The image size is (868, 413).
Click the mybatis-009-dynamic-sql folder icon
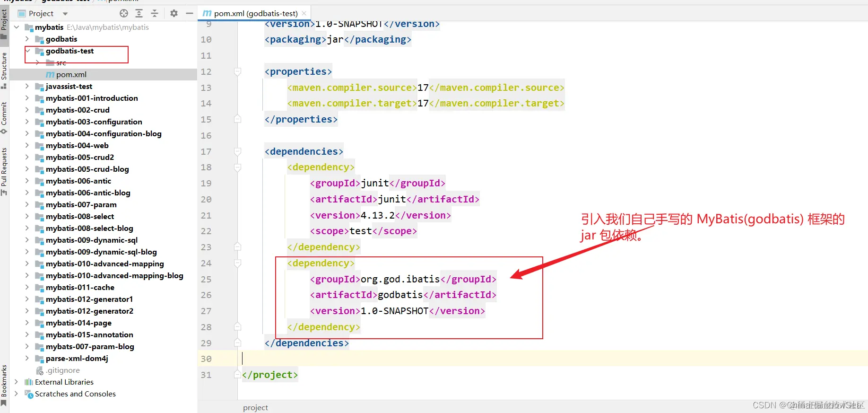(x=39, y=240)
